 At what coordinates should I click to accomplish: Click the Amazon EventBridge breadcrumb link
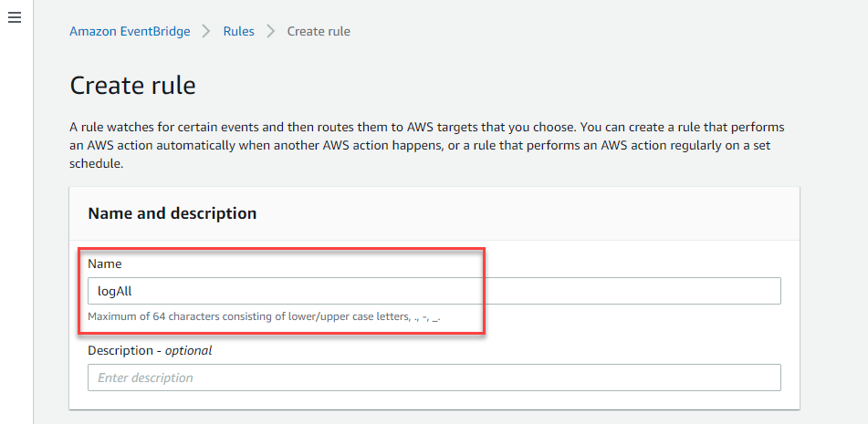pyautogui.click(x=130, y=32)
